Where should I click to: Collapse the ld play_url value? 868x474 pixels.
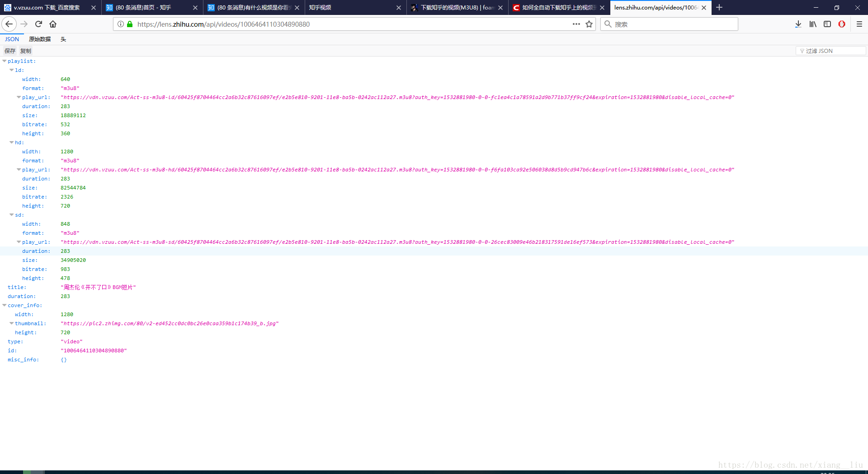19,97
